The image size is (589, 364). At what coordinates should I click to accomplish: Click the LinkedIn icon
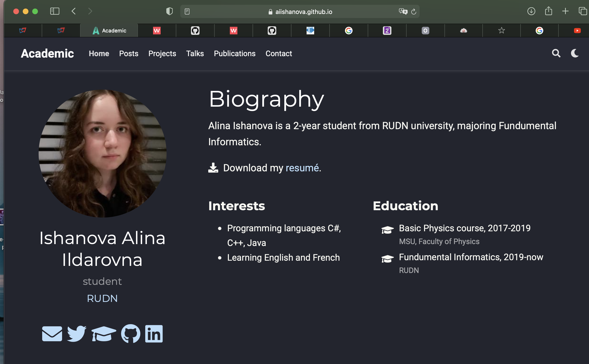[154, 334]
